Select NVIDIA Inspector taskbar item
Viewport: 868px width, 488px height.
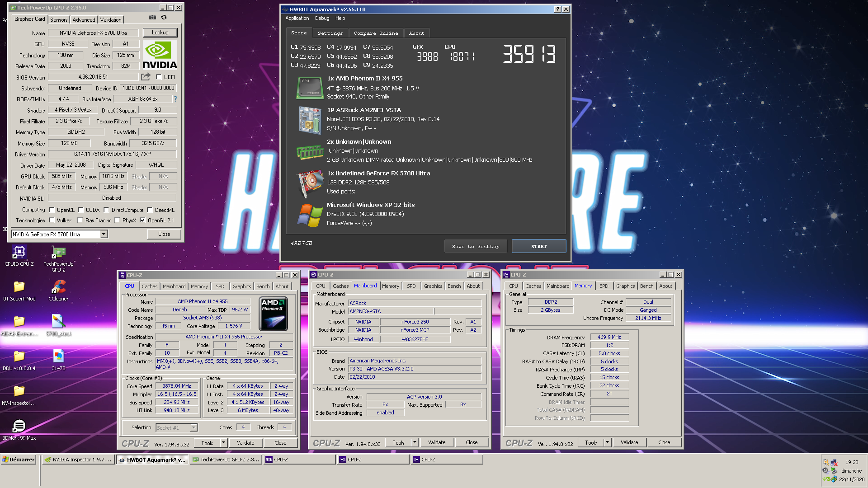point(78,460)
